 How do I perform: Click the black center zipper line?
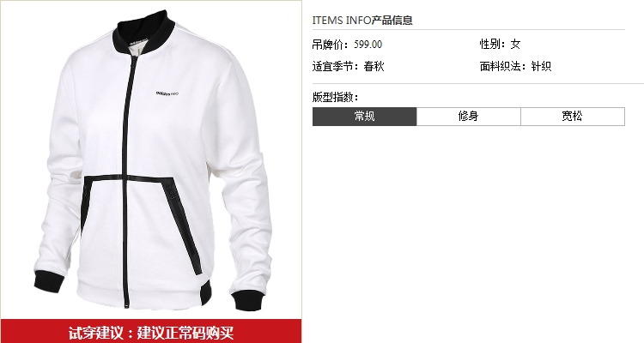point(128,181)
